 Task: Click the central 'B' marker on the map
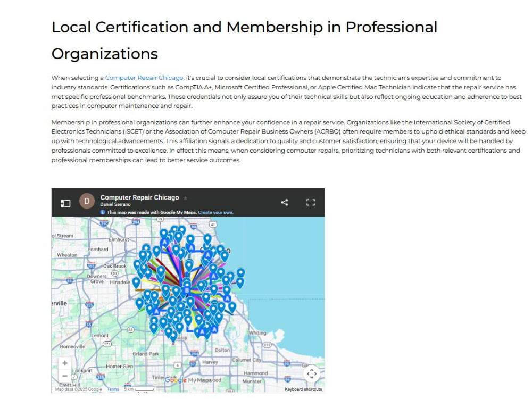click(186, 290)
